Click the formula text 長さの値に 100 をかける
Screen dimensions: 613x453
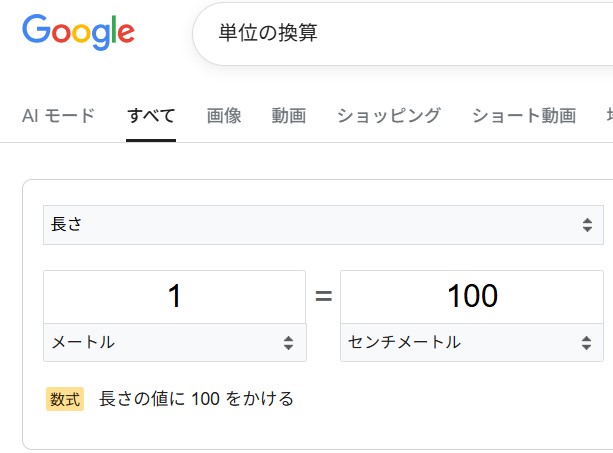click(x=196, y=399)
